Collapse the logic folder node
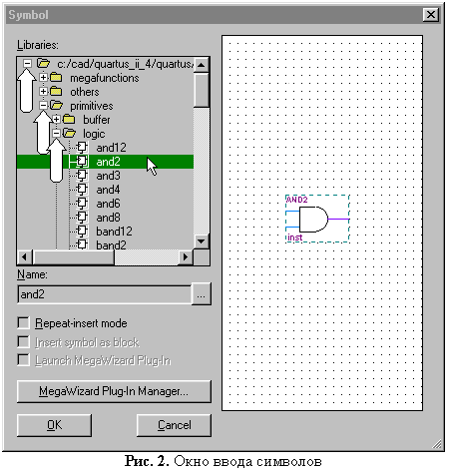Image resolution: width=449 pixels, height=476 pixels. point(56,134)
